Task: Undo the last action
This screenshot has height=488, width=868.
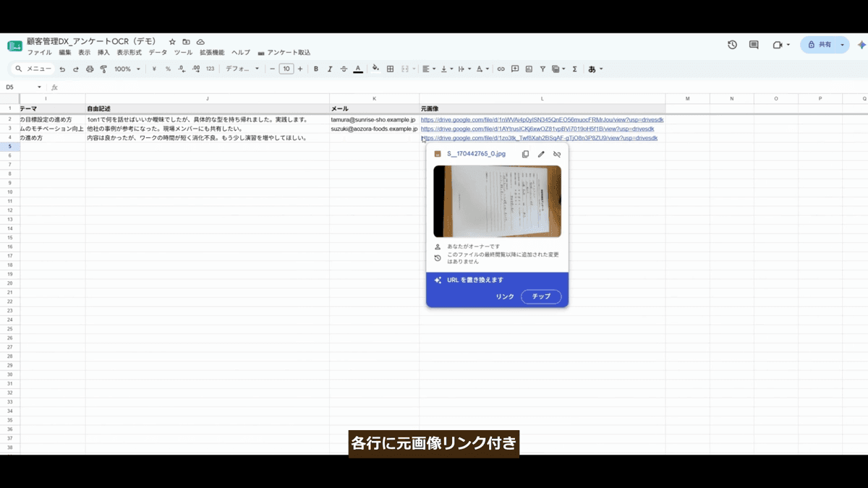Action: (62, 69)
